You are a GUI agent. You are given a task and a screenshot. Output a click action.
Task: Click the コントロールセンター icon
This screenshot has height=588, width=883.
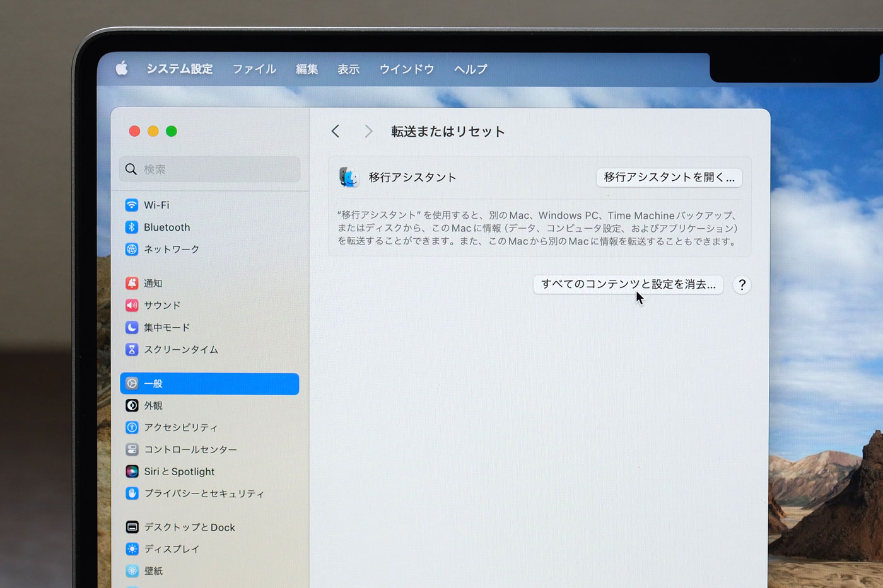click(x=131, y=449)
